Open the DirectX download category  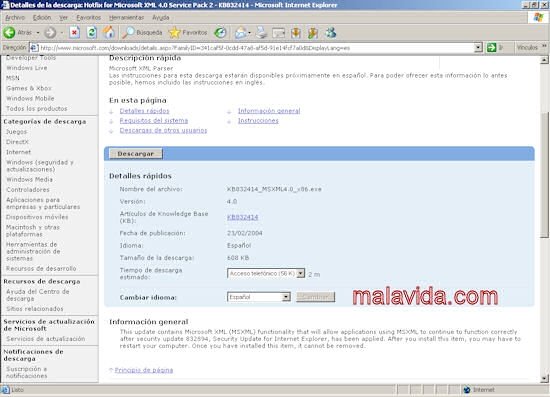(17, 142)
